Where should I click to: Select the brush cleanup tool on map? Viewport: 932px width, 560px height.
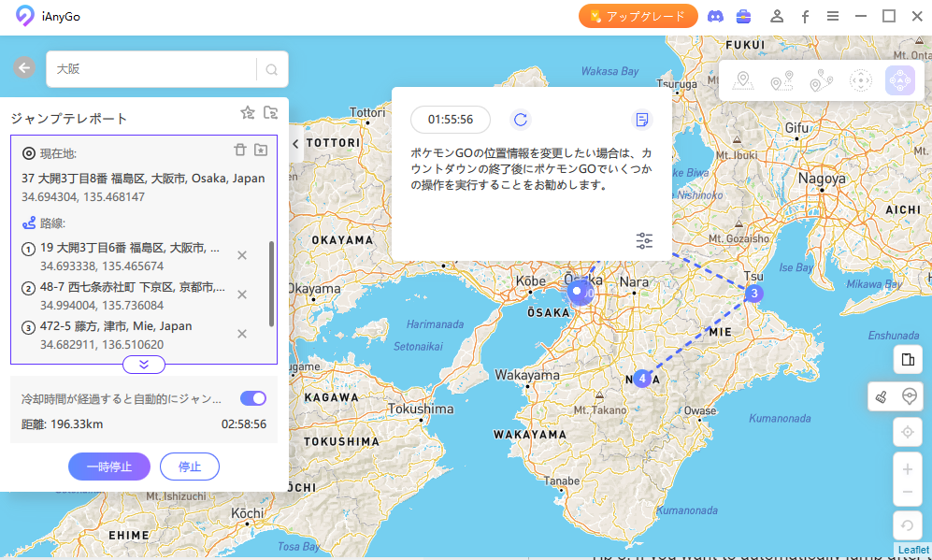881,395
